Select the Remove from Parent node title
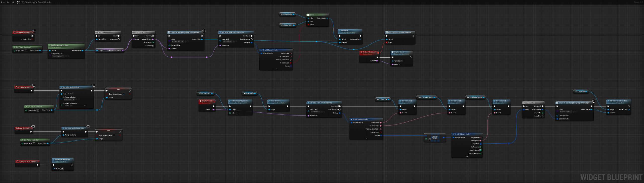The width and height of the screenshot is (644, 183). [62, 160]
